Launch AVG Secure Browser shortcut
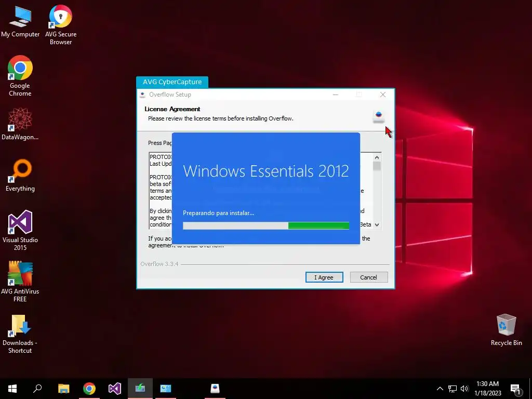Viewport: 532px width, 399px height. [x=61, y=25]
